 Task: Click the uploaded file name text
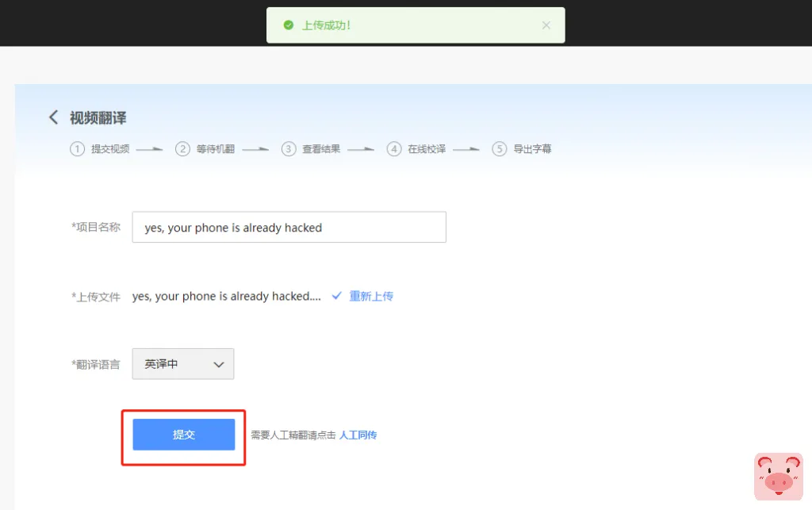[x=226, y=296]
